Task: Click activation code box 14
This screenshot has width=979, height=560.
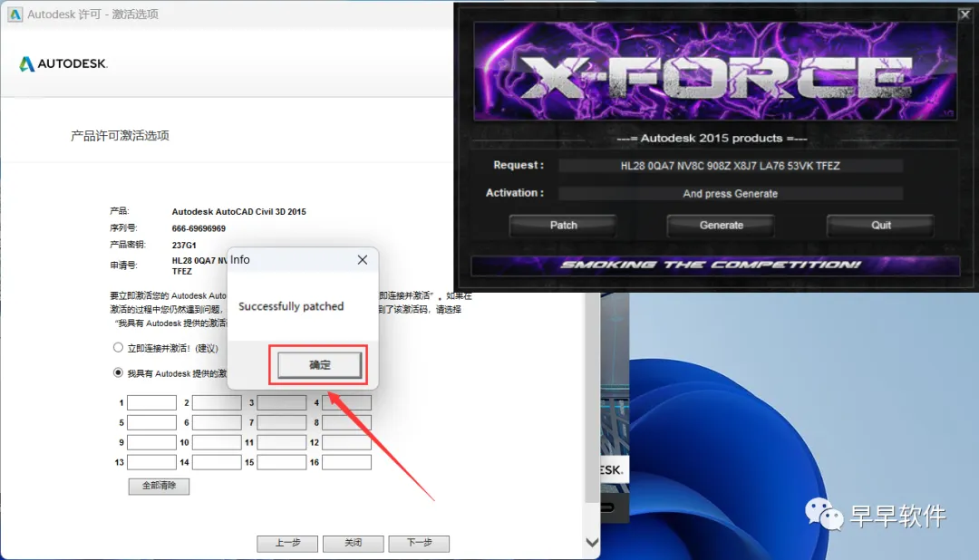Action: [x=217, y=463]
